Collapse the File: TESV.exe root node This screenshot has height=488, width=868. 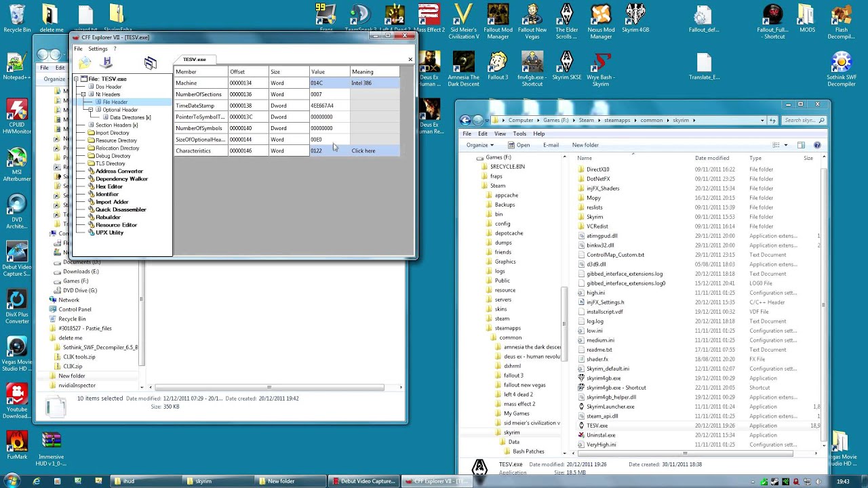(76, 79)
